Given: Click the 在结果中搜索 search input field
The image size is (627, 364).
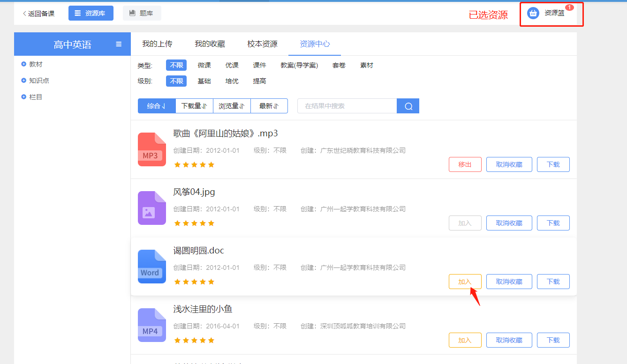Looking at the screenshot, I should [347, 106].
